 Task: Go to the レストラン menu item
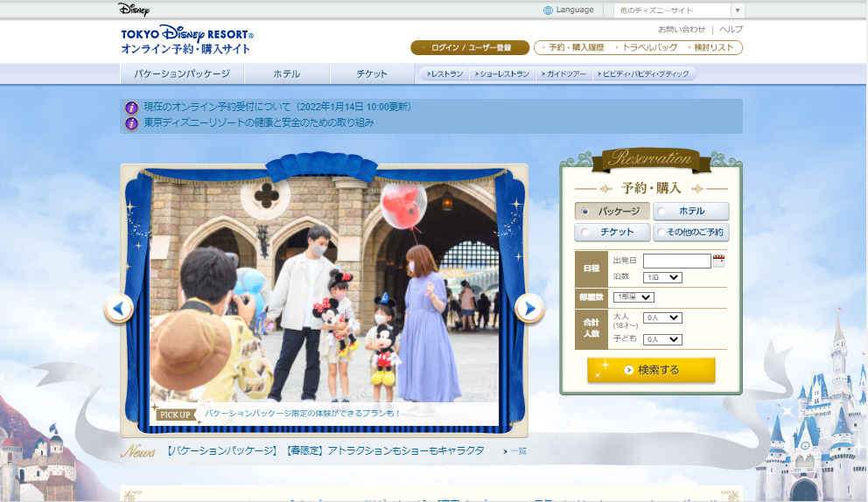coord(444,73)
